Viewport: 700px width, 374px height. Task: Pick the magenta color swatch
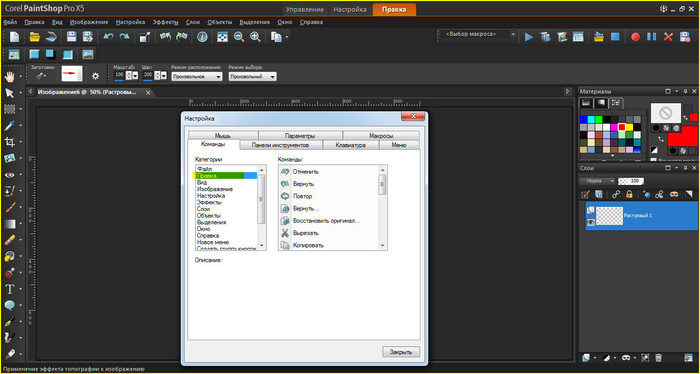[x=614, y=127]
